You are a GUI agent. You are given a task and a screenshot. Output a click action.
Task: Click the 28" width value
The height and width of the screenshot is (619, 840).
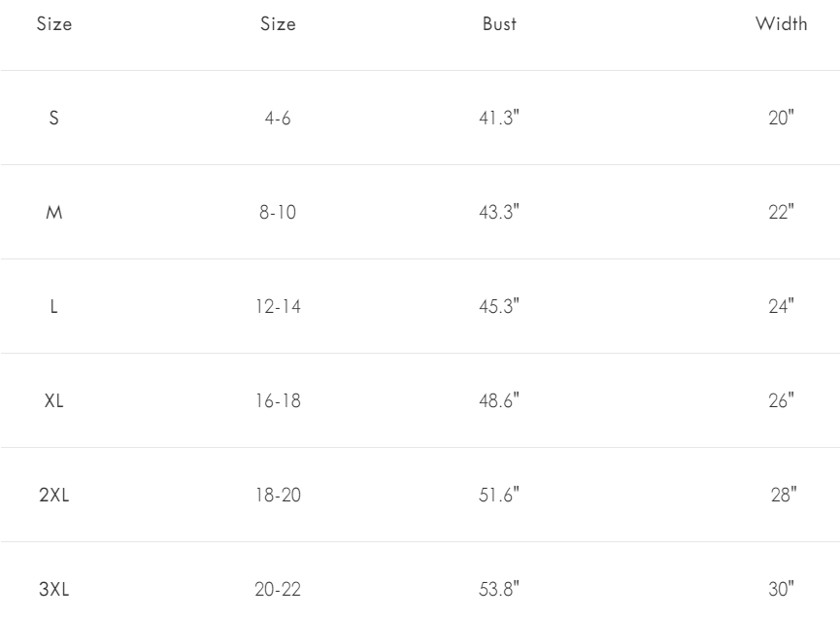[x=784, y=495]
